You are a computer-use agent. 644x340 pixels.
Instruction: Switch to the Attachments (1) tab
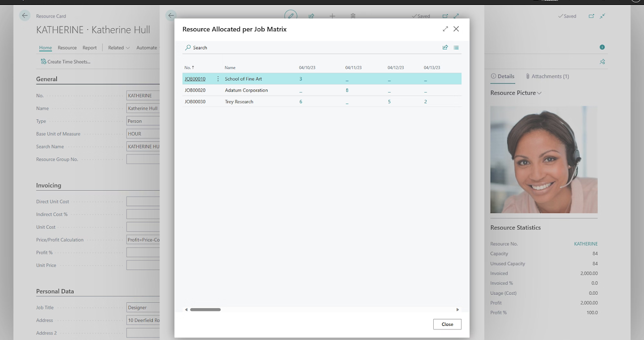[x=547, y=76]
